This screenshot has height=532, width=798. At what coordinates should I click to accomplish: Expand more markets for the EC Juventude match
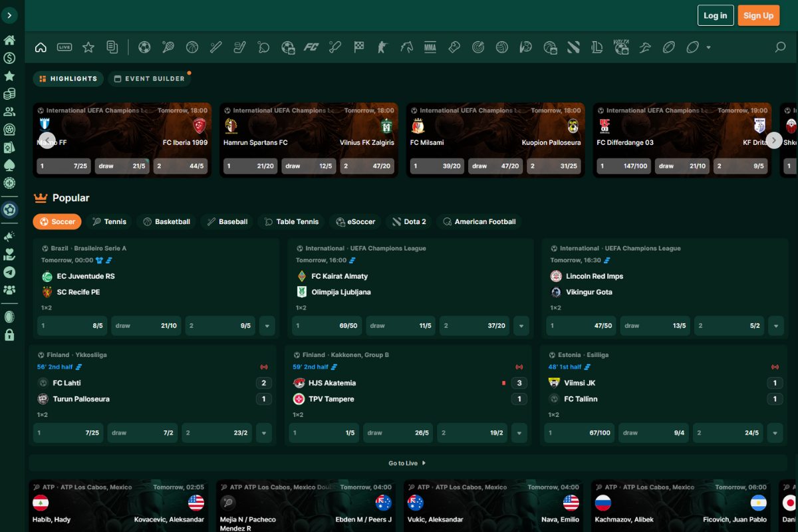tap(267, 325)
